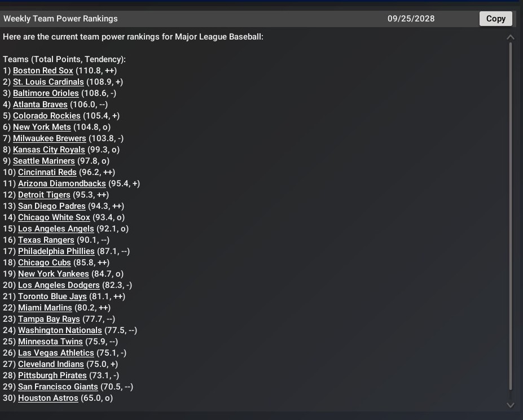
Task: Click the vertical scrollbar thumb
Action: pos(511,216)
